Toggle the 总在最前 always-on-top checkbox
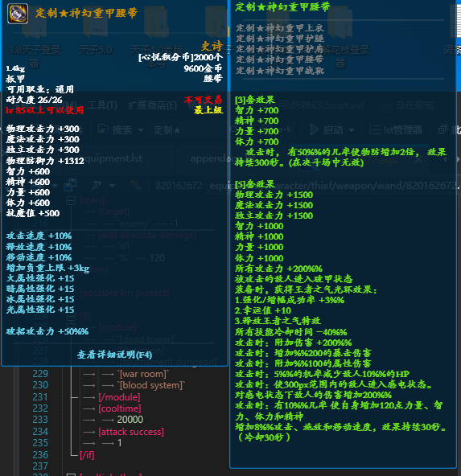 click(x=386, y=105)
